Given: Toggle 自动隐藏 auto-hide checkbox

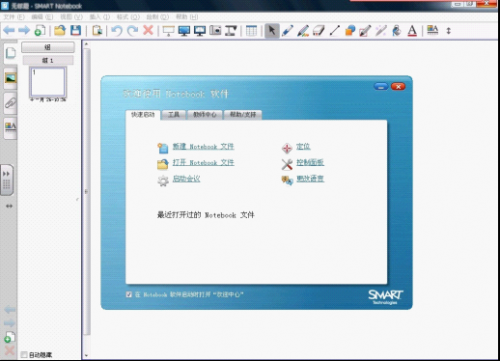Looking at the screenshot, I should (24, 354).
